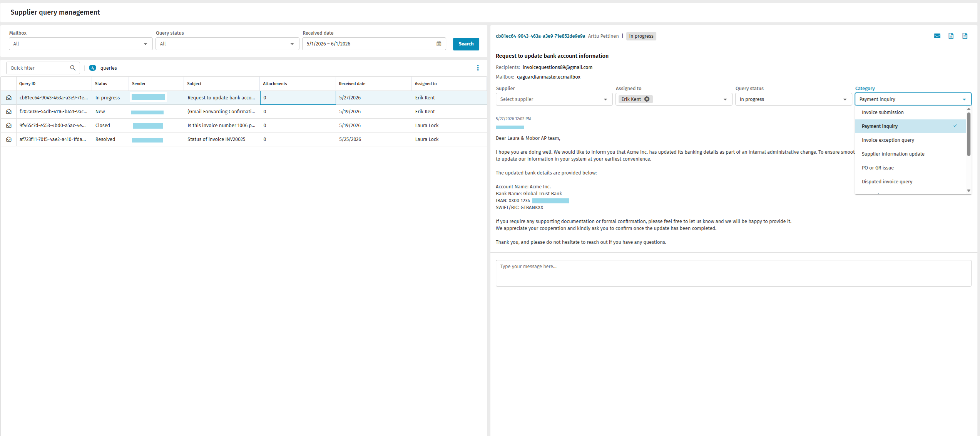Click the Search button

point(466,44)
